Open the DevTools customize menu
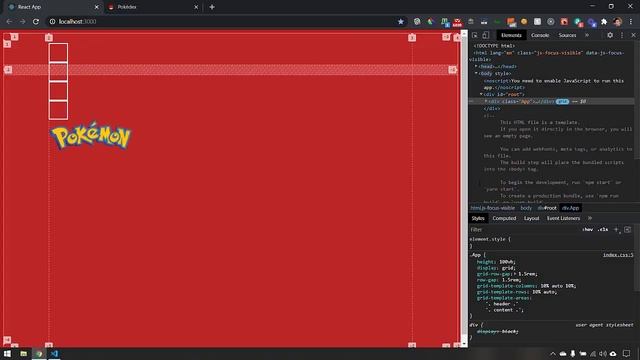The image size is (640, 360). 622,36
